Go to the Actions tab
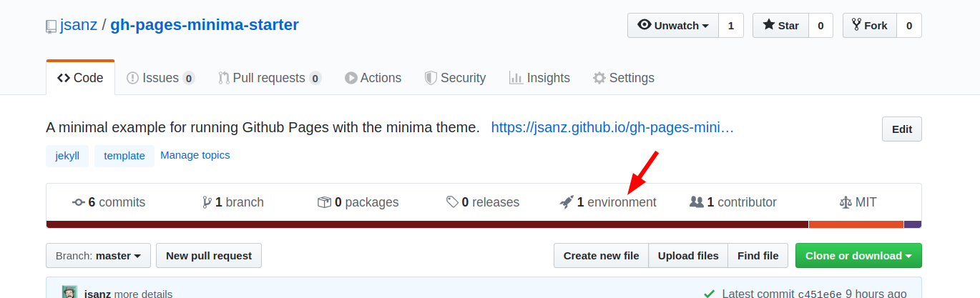 [373, 78]
